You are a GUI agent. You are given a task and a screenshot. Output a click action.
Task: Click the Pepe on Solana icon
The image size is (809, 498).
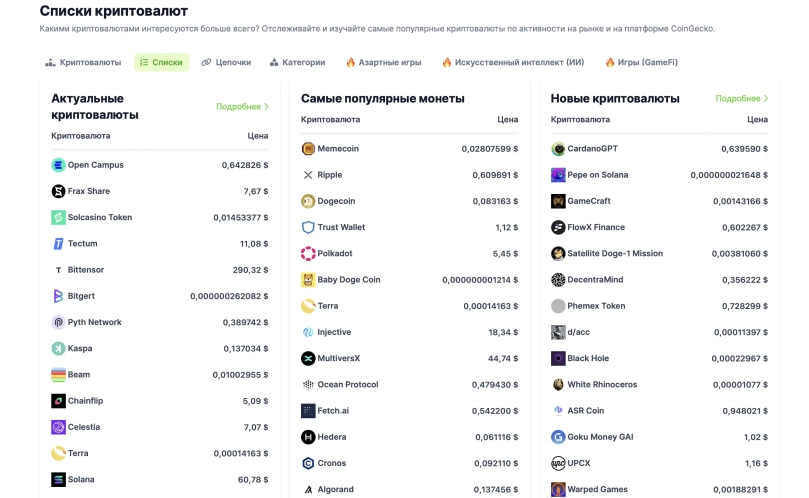(x=558, y=175)
